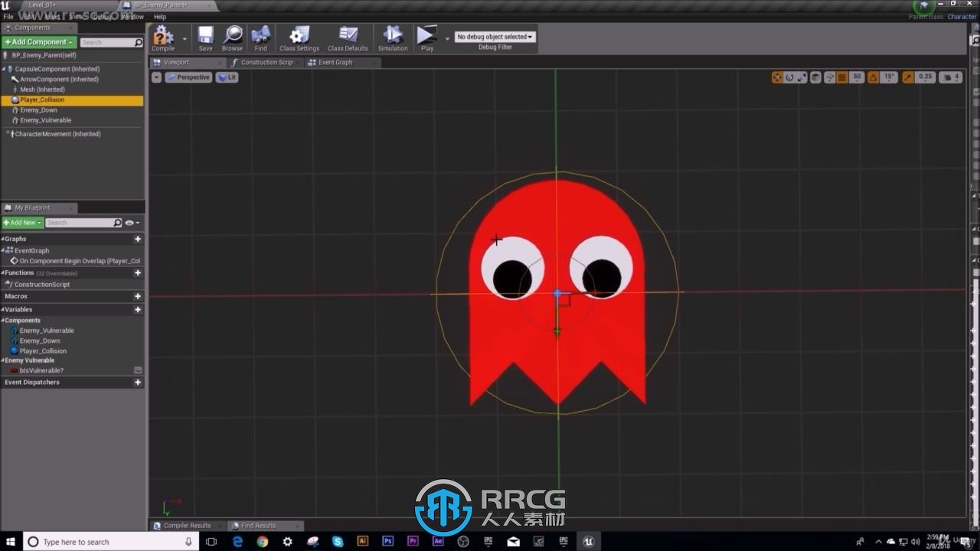
Task: Add a new function with Functions plus
Action: (x=138, y=272)
